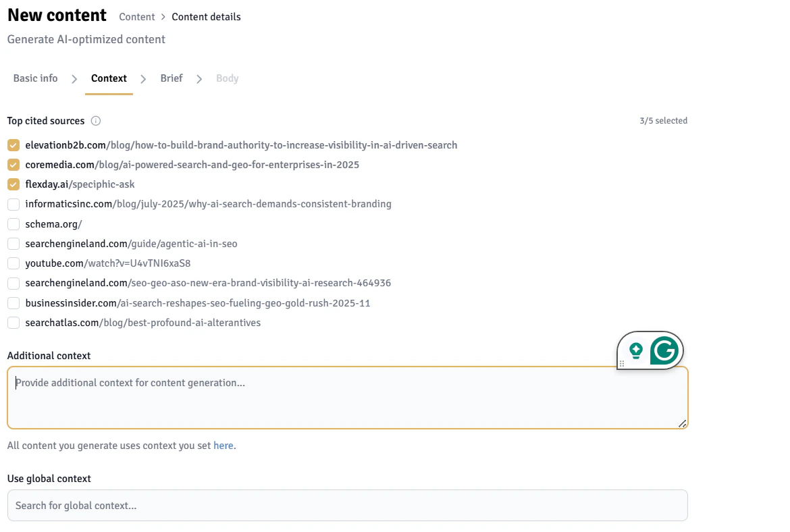Viewport: 790px width, 532px height.
Task: Click the textarea resize handle icon
Action: (682, 424)
